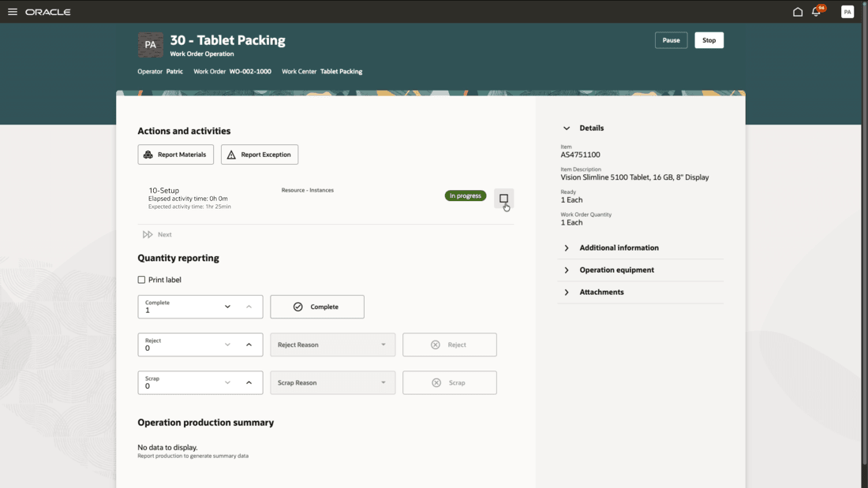Decrease the Complete quantity with down arrow
This screenshot has width=868, height=488.
pyautogui.click(x=227, y=307)
